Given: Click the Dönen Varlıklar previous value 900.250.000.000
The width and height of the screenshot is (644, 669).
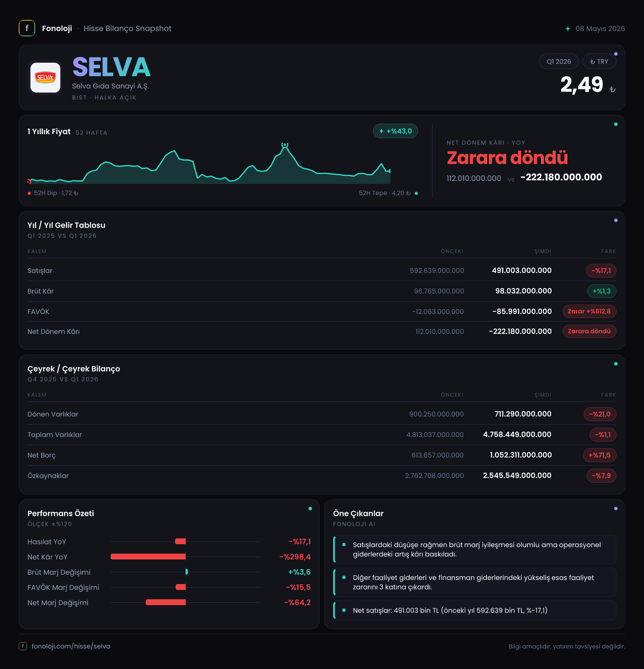Looking at the screenshot, I should (436, 414).
